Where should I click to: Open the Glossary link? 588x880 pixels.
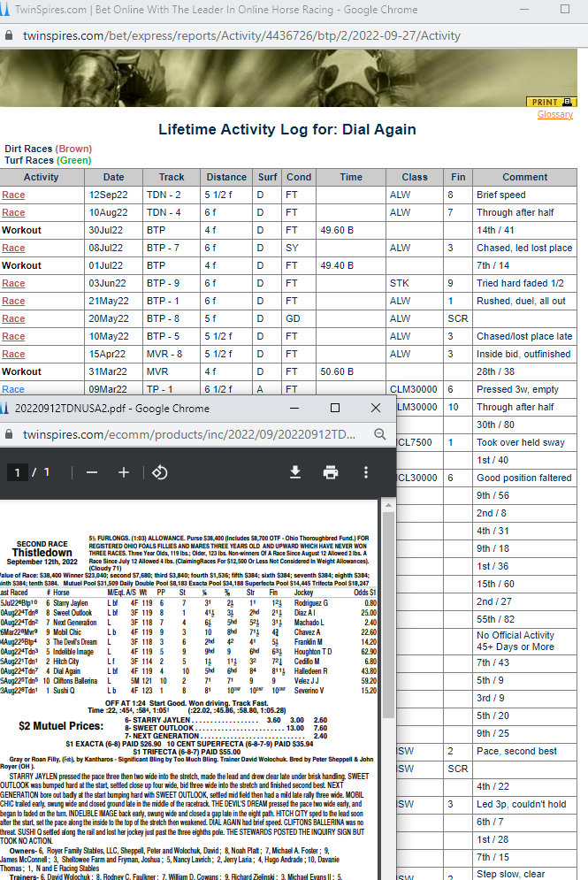[555, 114]
